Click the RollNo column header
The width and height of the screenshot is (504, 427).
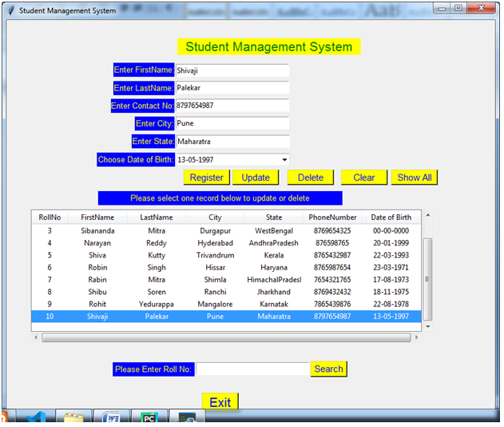pos(50,217)
